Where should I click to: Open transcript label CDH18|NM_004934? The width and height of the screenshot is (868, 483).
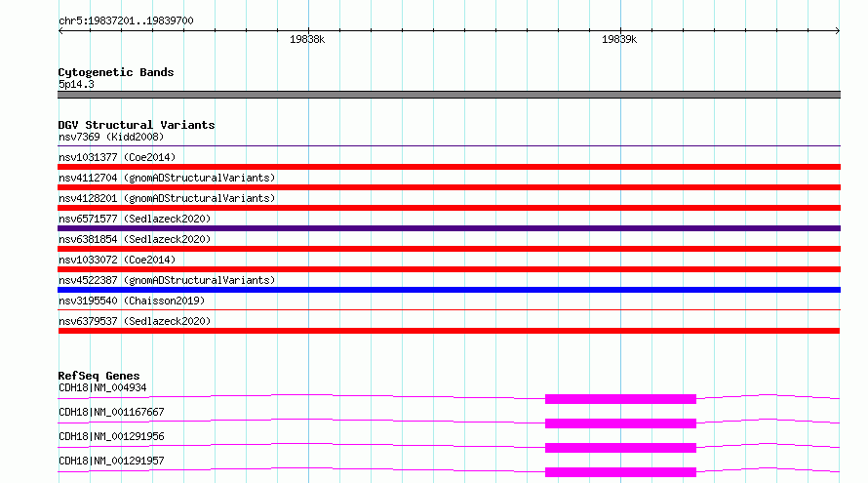(x=102, y=387)
